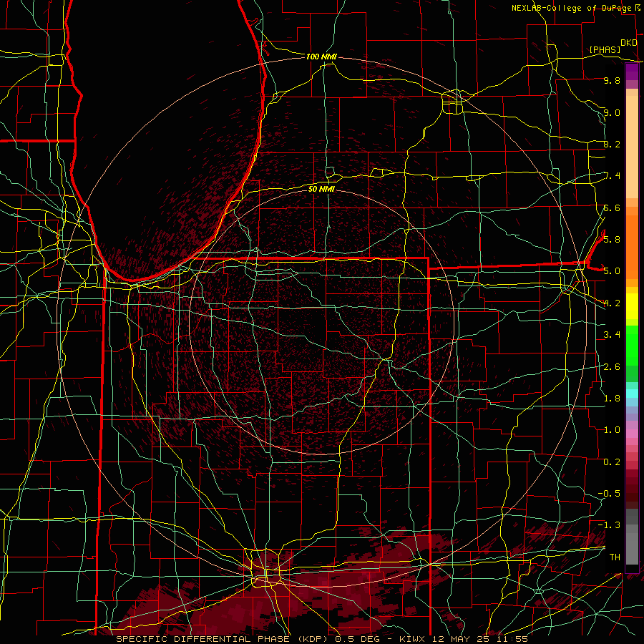Select the -1.3 legend value
This screenshot has width=644, height=644.
[x=609, y=525]
